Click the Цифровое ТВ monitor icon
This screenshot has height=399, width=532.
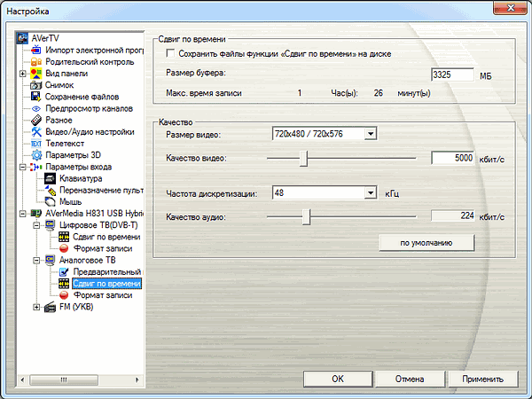pos(50,225)
